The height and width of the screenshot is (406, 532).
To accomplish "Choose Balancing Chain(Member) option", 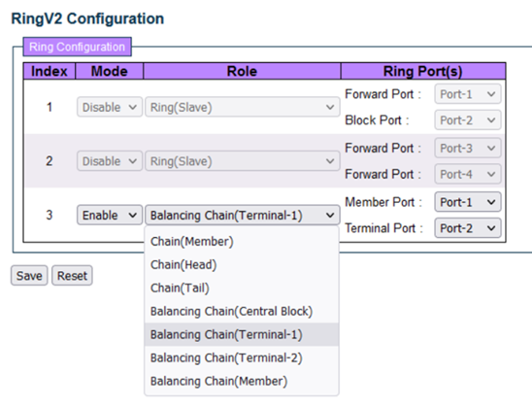I will 241,381.
